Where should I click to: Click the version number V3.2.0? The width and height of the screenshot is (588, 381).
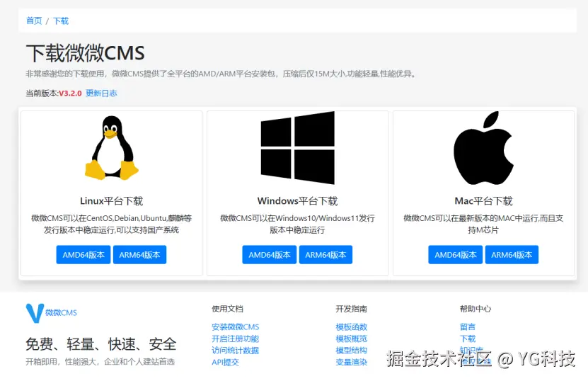point(70,93)
